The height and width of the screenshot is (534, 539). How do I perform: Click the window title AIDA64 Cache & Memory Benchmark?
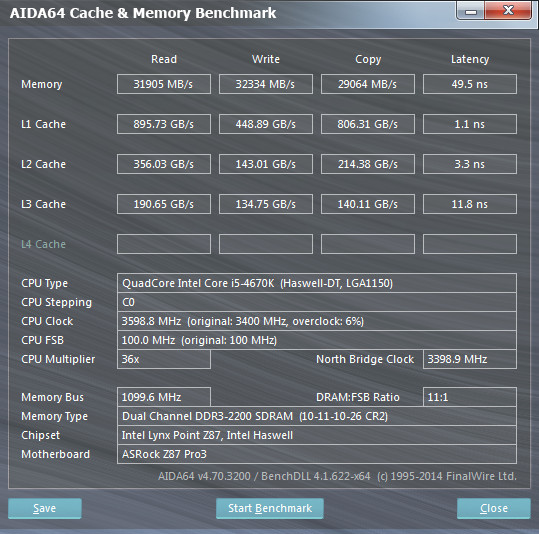(x=143, y=13)
